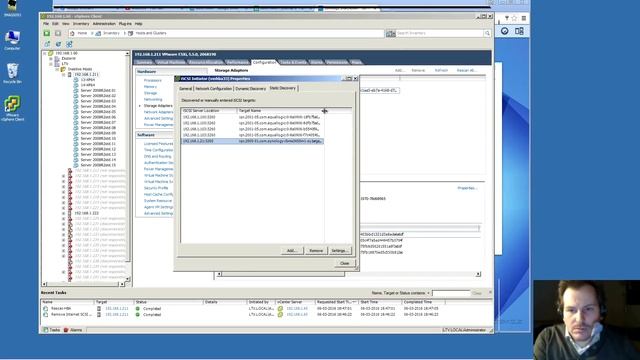Open the Security Profile software link

(156, 188)
